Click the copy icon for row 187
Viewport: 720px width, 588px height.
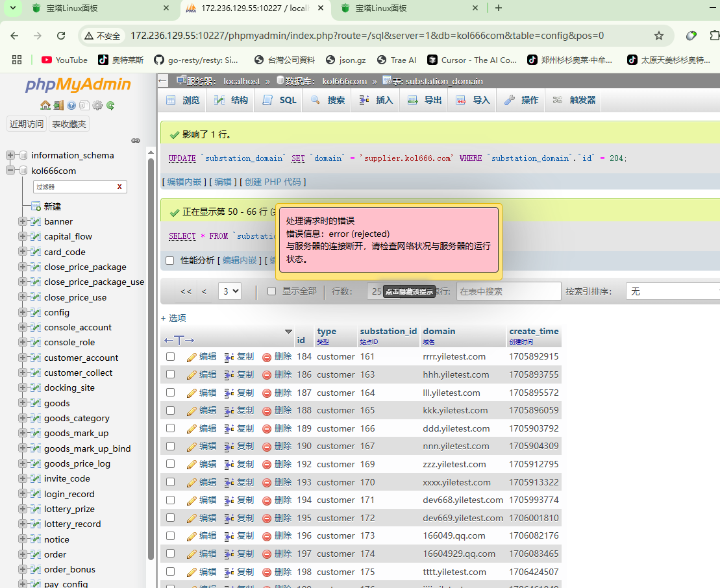click(229, 393)
